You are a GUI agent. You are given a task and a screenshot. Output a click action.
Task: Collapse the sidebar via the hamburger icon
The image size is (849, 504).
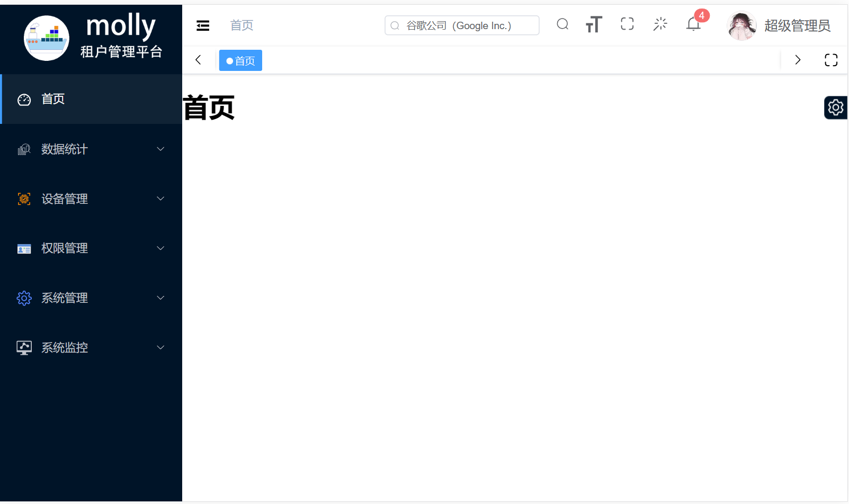pyautogui.click(x=203, y=25)
